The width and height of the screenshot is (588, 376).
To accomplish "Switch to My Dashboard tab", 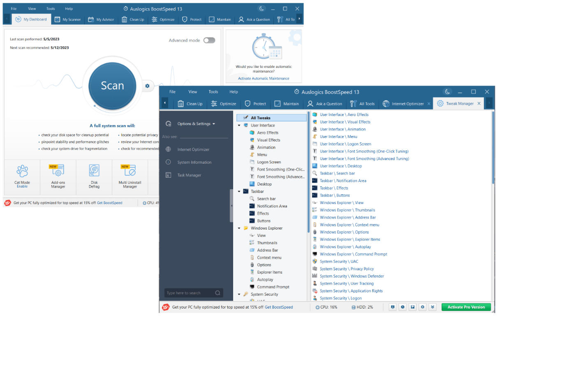I will [31, 19].
